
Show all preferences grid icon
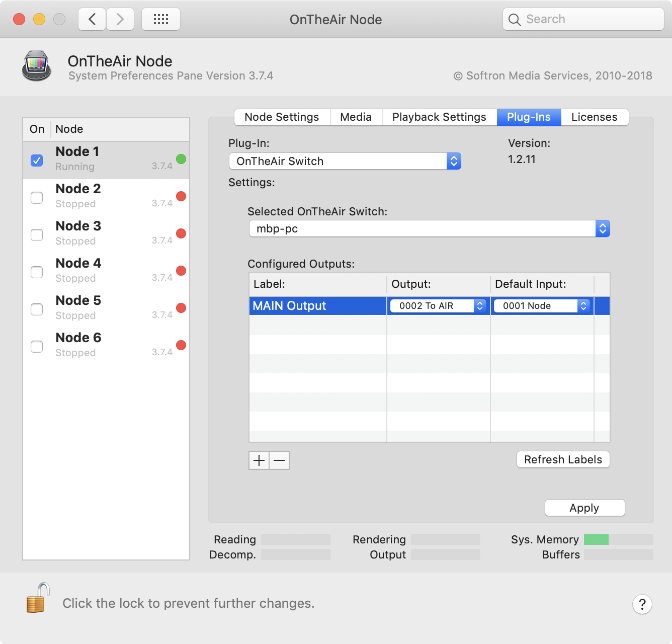tap(161, 20)
